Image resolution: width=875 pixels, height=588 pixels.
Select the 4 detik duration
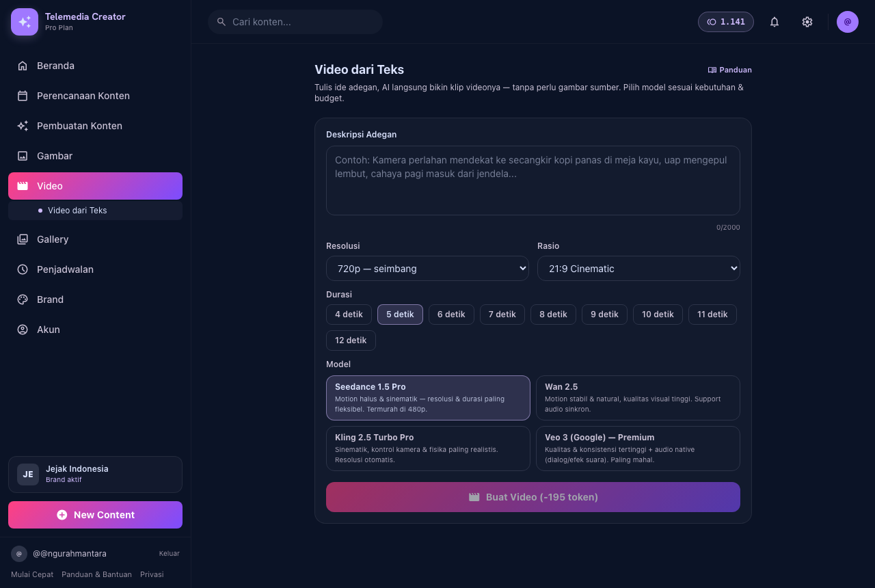(x=349, y=315)
